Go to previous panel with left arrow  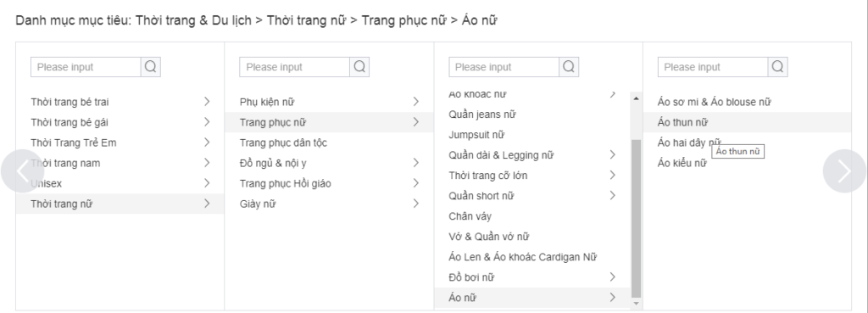[x=22, y=171]
